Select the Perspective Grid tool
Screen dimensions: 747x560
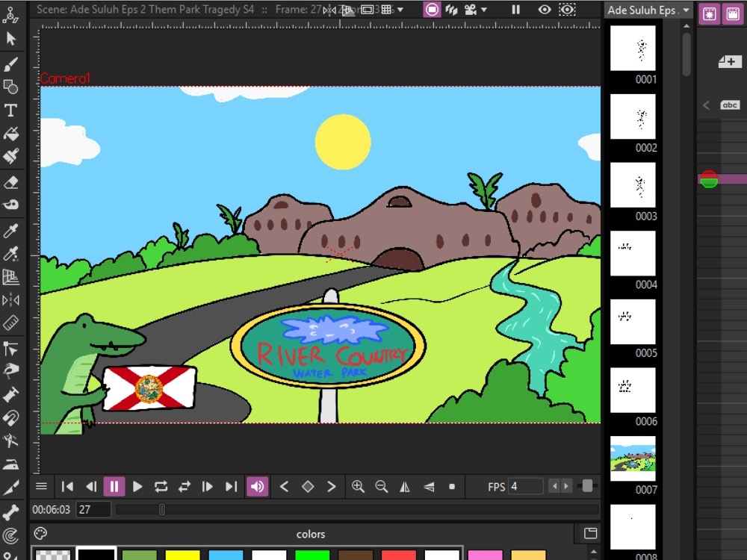(10, 277)
